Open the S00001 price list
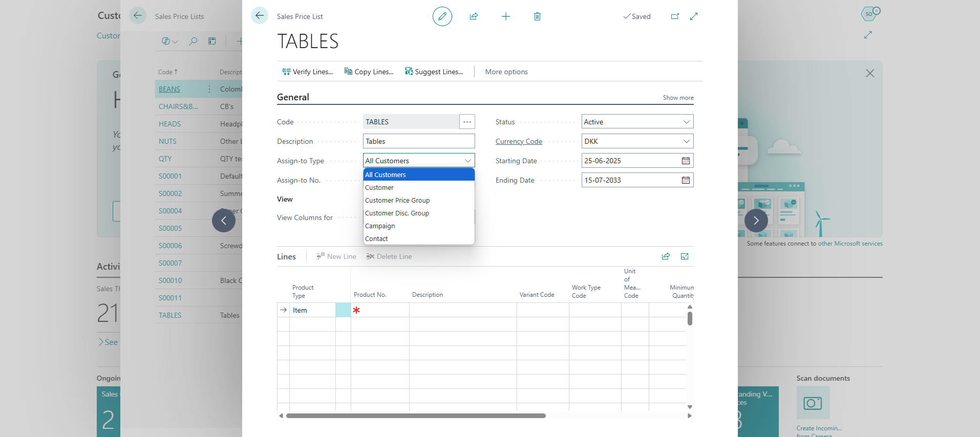The width and height of the screenshot is (980, 437). (170, 176)
